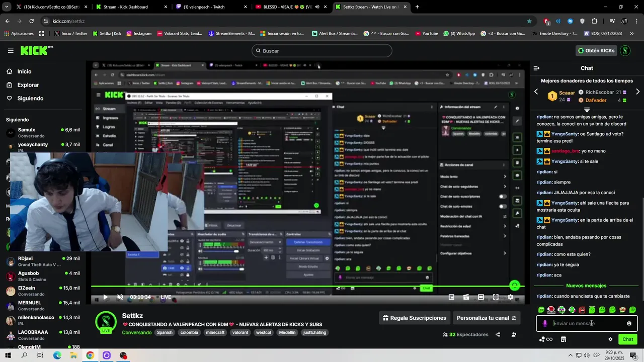The image size is (644, 362).
Task: Send message with green Chat button
Action: pyautogui.click(x=627, y=339)
